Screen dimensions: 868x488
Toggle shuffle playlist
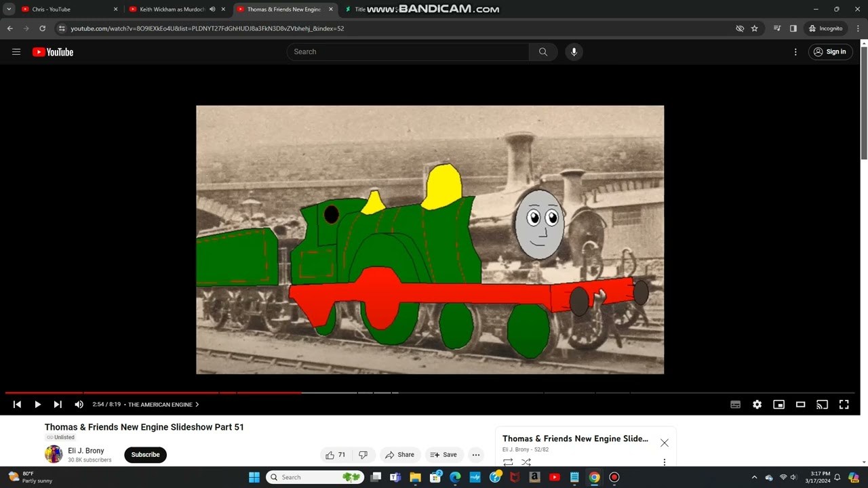point(526,462)
